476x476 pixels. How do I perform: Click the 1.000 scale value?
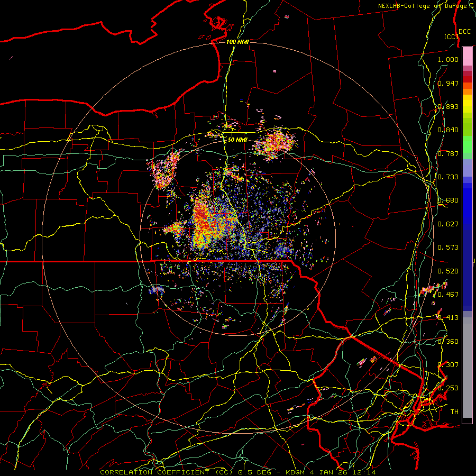[x=448, y=59]
